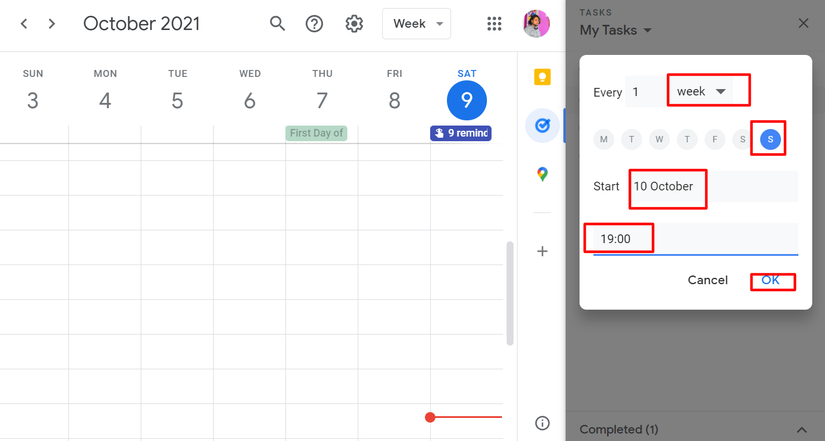Toggle Monday repeat day
Image resolution: width=825 pixels, height=441 pixels.
coord(603,139)
